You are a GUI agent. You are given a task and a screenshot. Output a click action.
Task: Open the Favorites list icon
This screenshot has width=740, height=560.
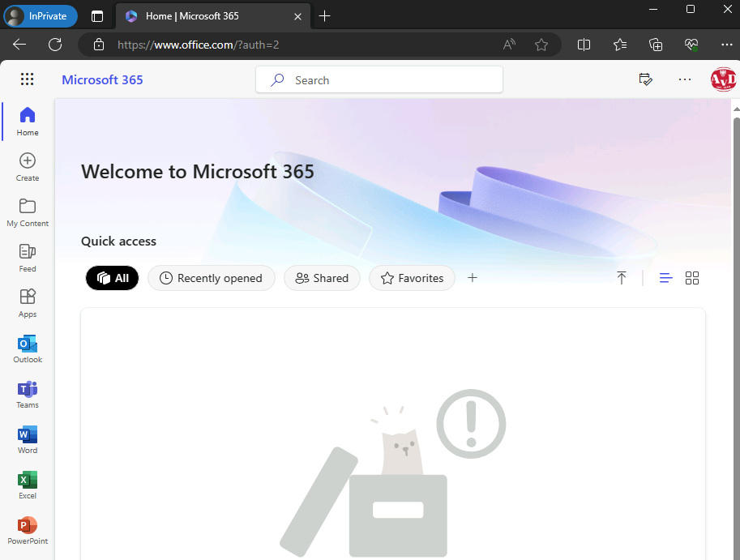click(620, 45)
